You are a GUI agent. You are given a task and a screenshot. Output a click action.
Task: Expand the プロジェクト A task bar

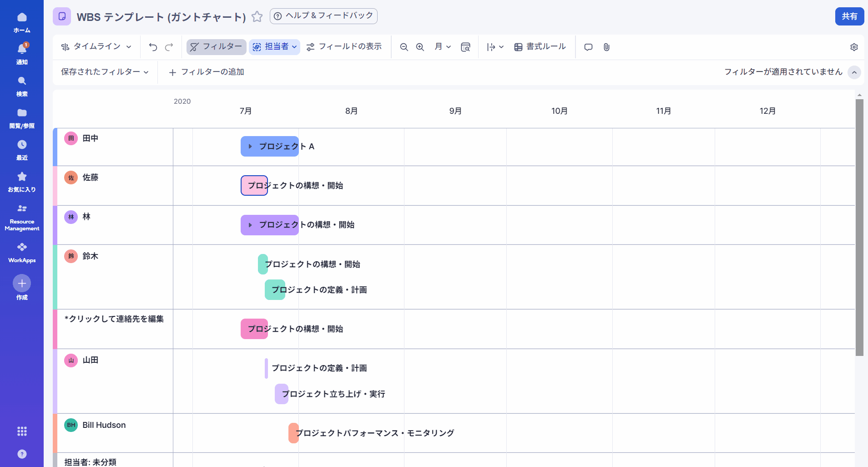point(249,146)
